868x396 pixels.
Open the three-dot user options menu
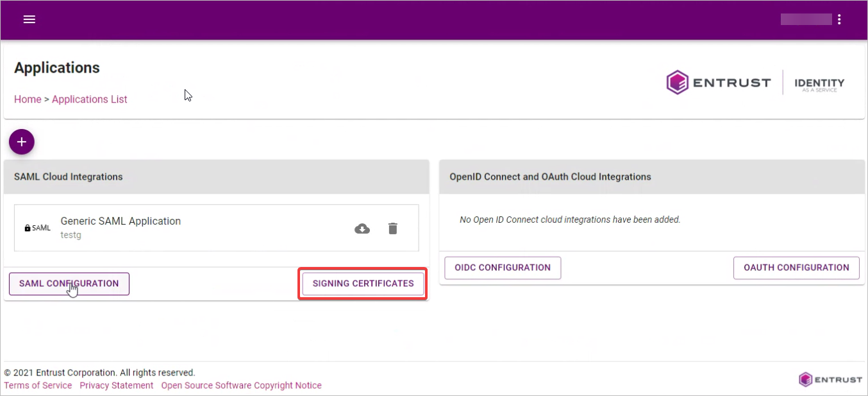[839, 19]
